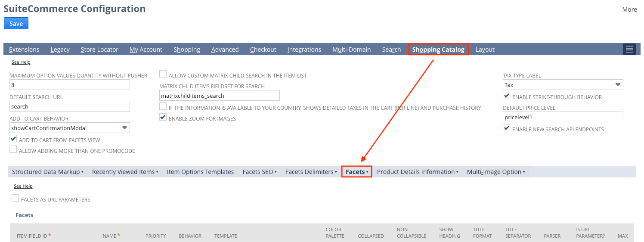Click the Priority column header
Viewport: 644px width, 242px height.
pos(155,236)
